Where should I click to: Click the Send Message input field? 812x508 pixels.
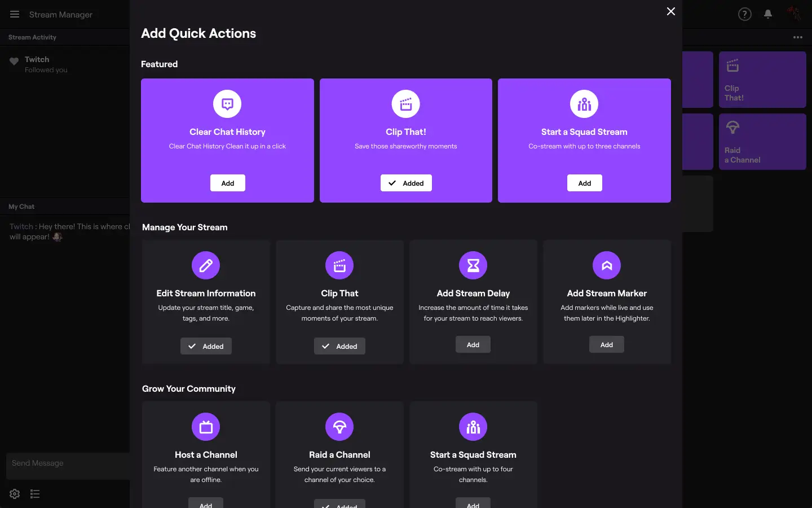(x=68, y=463)
